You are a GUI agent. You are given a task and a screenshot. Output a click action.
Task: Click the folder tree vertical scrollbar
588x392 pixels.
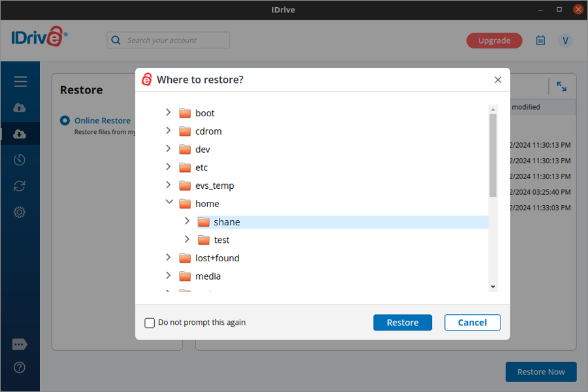[x=493, y=155]
